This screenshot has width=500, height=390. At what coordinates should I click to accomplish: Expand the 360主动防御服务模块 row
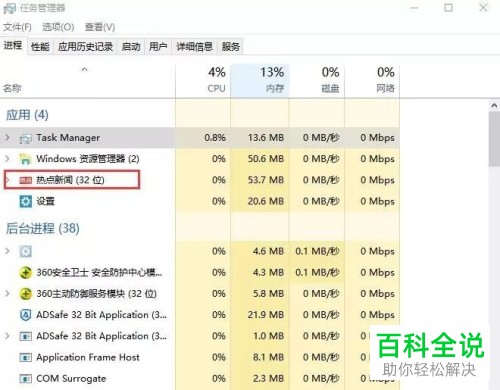point(8,293)
